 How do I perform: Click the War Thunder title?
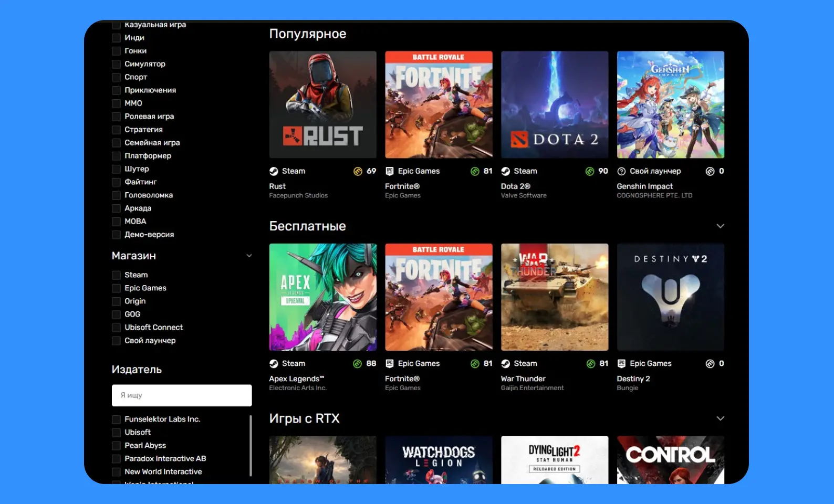pyautogui.click(x=523, y=379)
